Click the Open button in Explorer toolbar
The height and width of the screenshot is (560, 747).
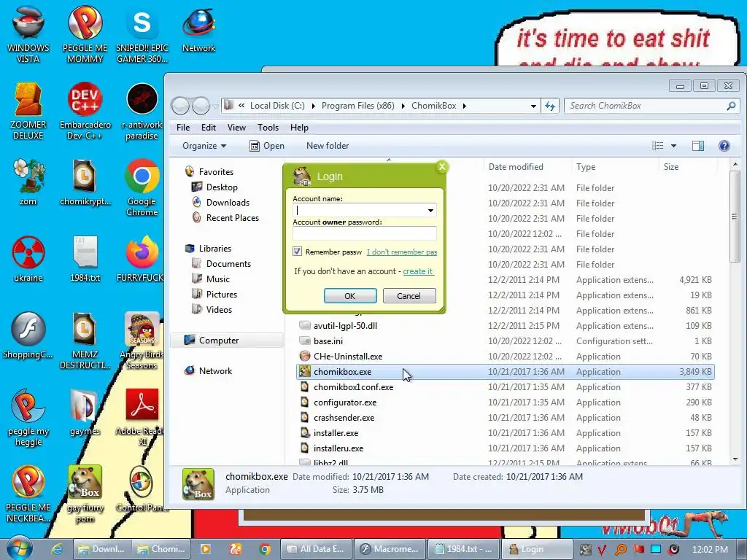[x=267, y=146]
